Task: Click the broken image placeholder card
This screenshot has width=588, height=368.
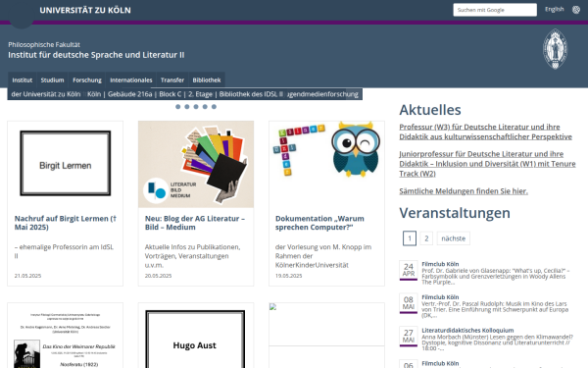Action: click(326, 336)
